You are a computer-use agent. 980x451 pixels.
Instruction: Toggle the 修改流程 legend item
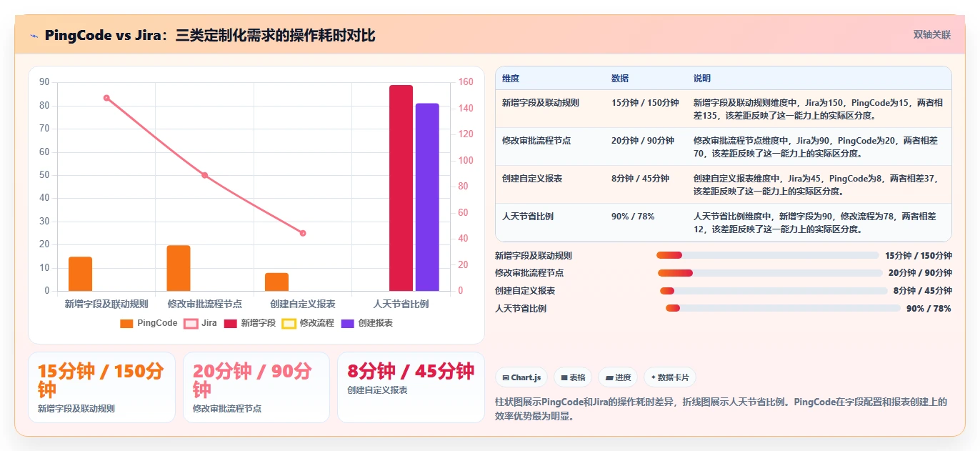pyautogui.click(x=308, y=323)
